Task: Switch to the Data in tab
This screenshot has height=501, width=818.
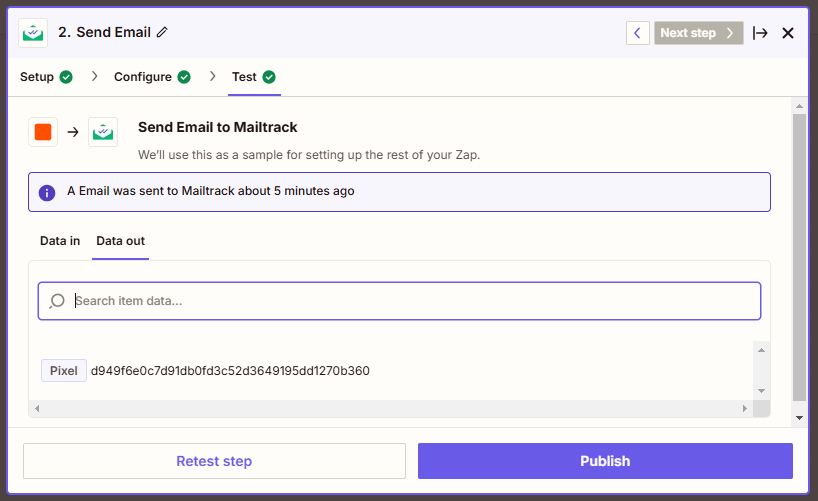Action: [x=60, y=241]
